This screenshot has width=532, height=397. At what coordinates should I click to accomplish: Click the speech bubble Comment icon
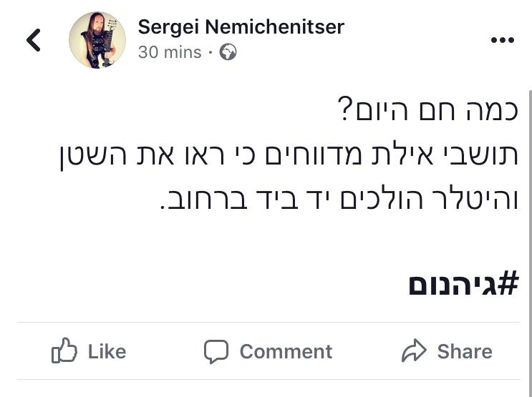click(216, 351)
